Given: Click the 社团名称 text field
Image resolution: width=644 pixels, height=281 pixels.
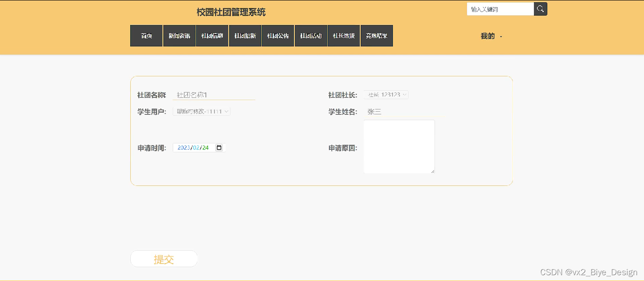Looking at the screenshot, I should point(214,95).
